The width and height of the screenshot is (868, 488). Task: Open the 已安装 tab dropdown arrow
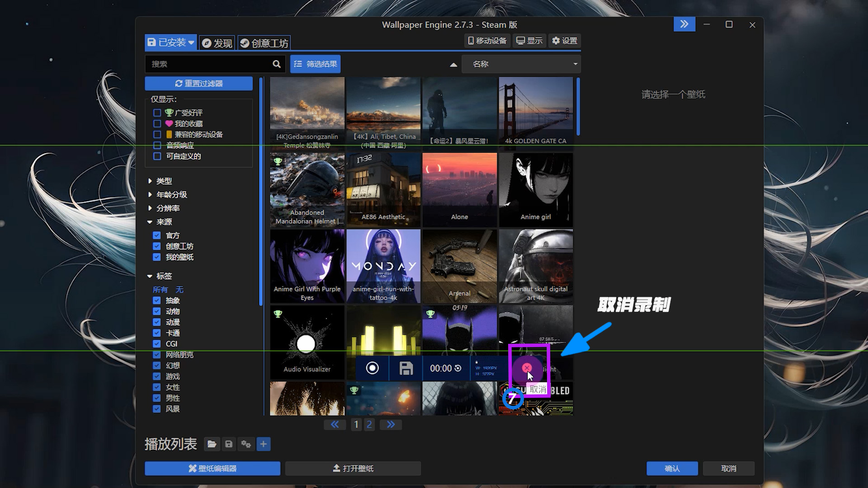tap(191, 42)
